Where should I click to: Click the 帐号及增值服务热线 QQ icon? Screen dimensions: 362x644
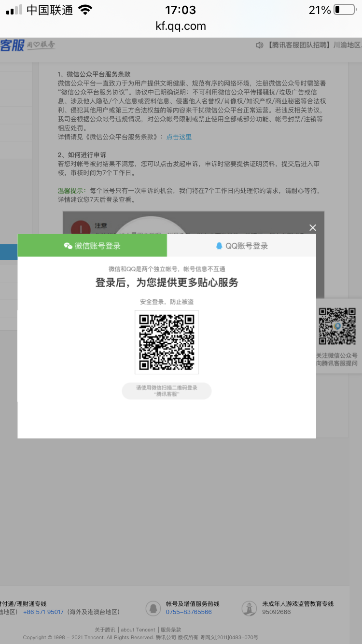(x=153, y=608)
